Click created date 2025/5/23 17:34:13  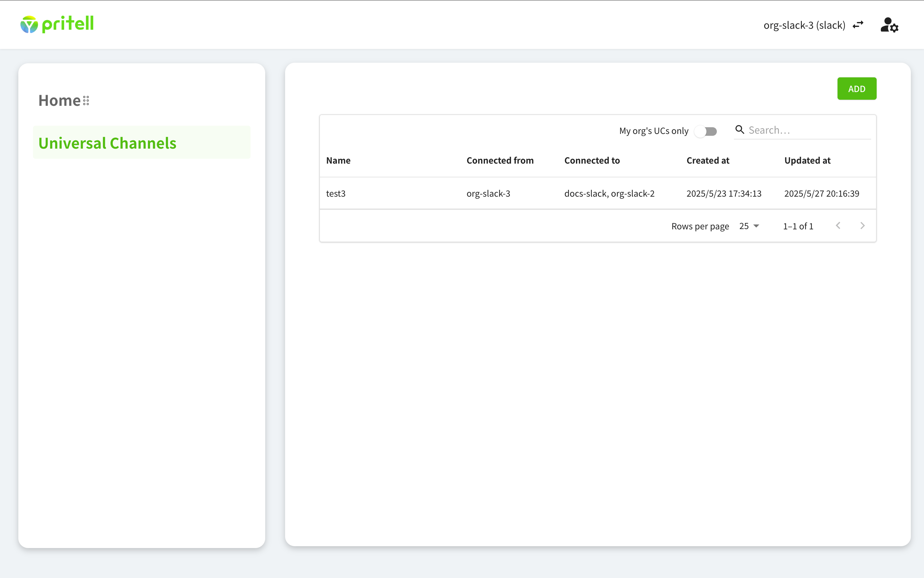tap(724, 193)
